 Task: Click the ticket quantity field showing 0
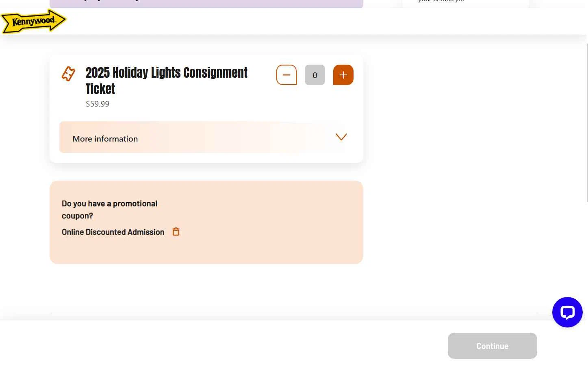coord(315,75)
